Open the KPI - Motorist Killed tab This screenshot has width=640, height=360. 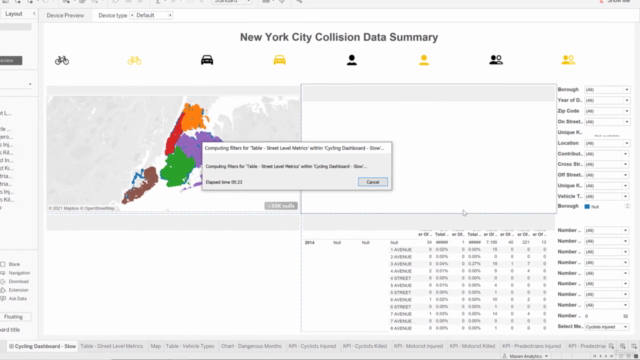tap(472, 346)
